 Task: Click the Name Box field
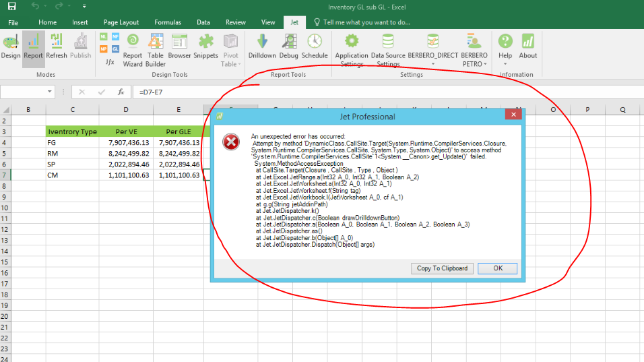click(x=23, y=92)
